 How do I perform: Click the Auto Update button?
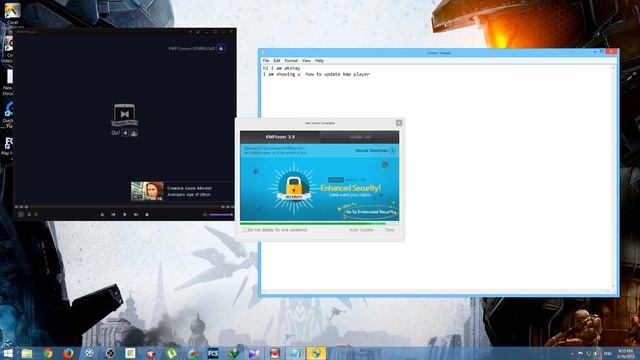361,230
